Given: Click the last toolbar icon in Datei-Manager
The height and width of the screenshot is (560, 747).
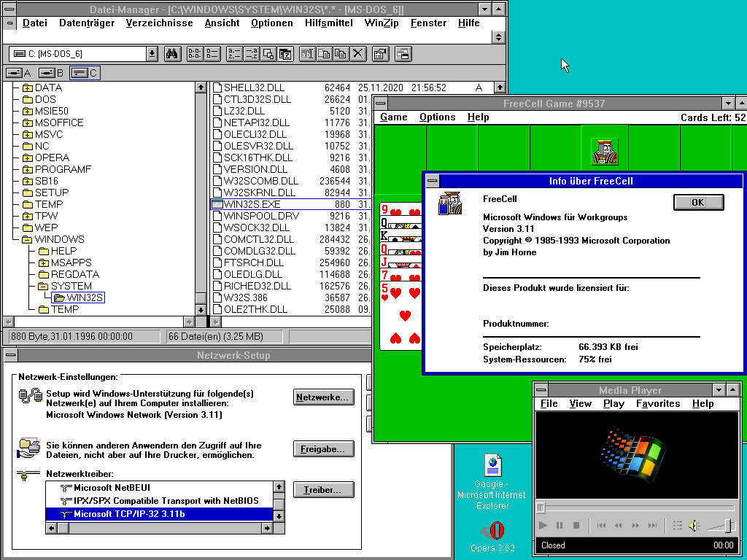Looking at the screenshot, I should coord(403,54).
